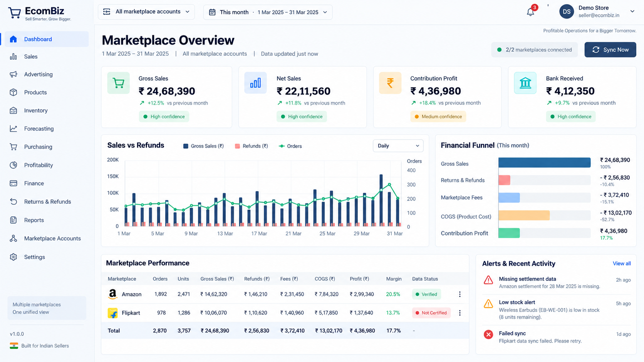Go to Sales in the sidebar

click(47, 57)
